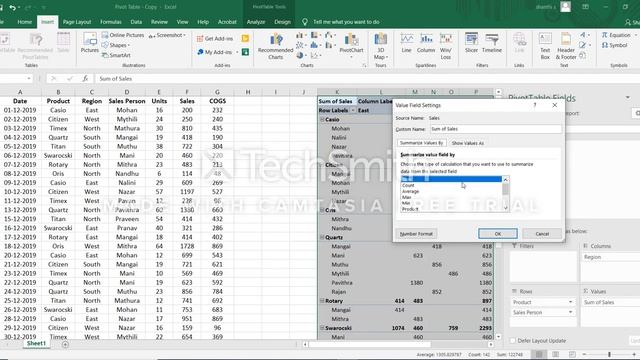640x360 pixels.
Task: Insert a SmartArt graphic
Action: click(116, 55)
